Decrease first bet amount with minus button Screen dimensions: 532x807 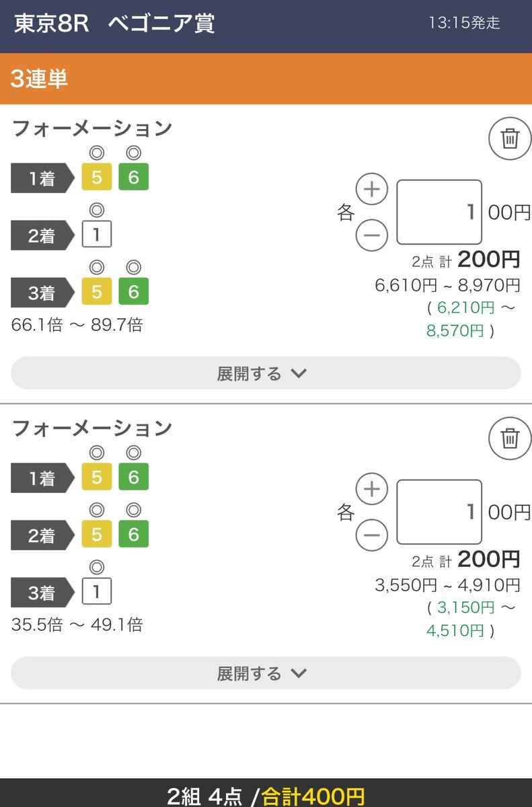click(x=372, y=235)
